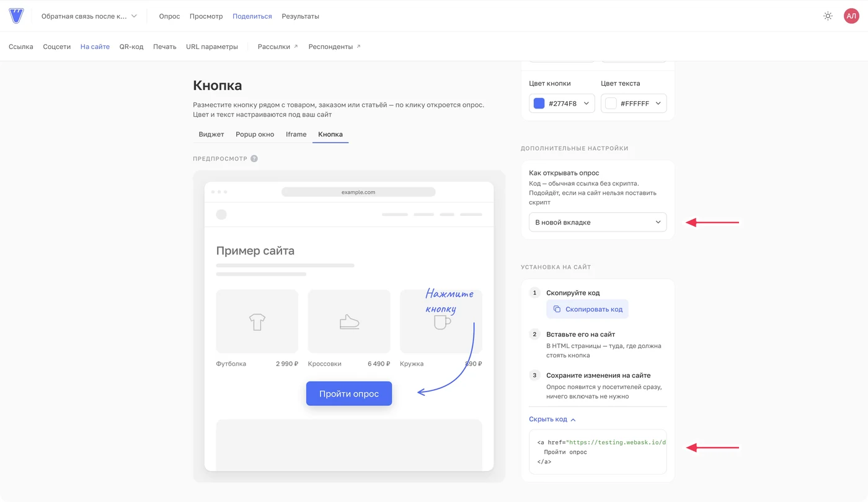The image size is (868, 502).
Task: Open the URL параметры tab
Action: [212, 47]
